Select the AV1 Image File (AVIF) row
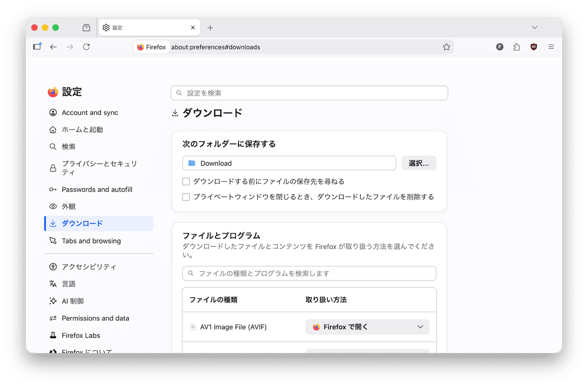The image size is (588, 387). 309,327
